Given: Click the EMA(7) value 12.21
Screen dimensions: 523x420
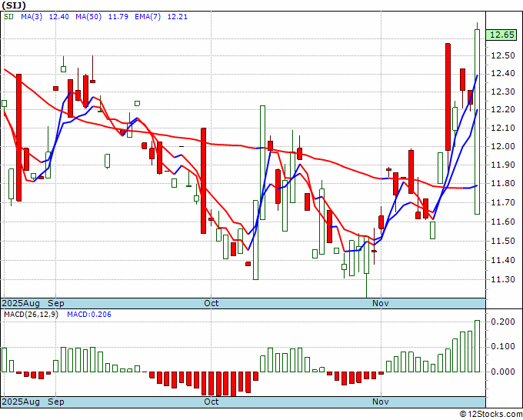Looking at the screenshot, I should [177, 16].
